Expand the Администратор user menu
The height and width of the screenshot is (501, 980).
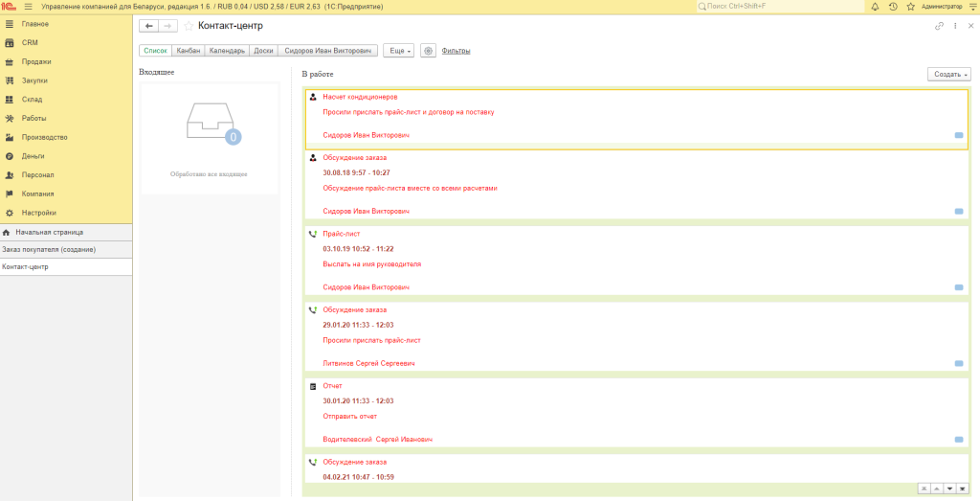[946, 7]
